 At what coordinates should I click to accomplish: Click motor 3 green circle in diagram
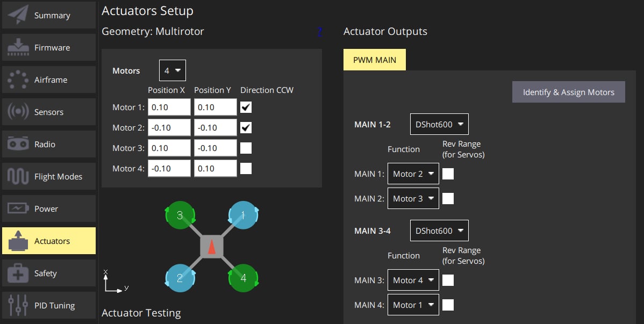180,216
